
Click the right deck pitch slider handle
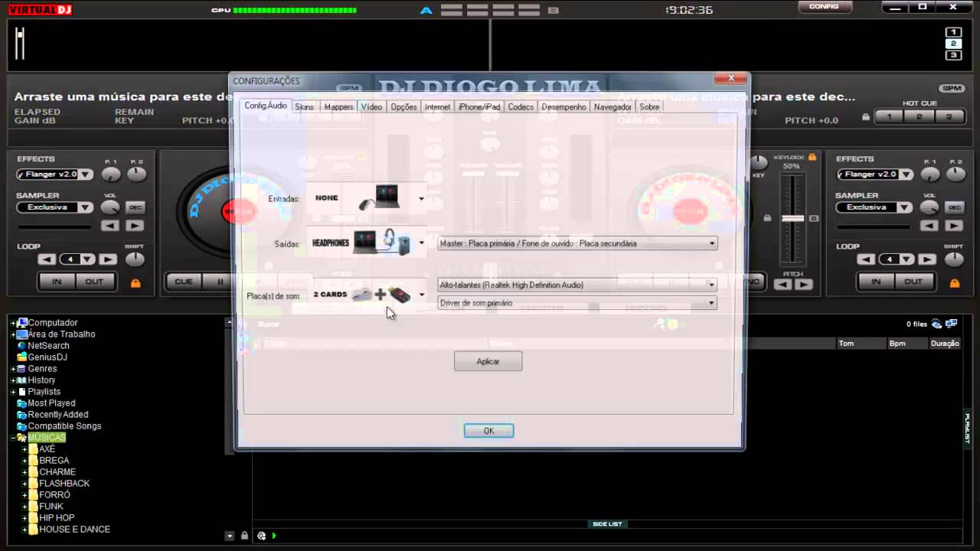(x=792, y=218)
